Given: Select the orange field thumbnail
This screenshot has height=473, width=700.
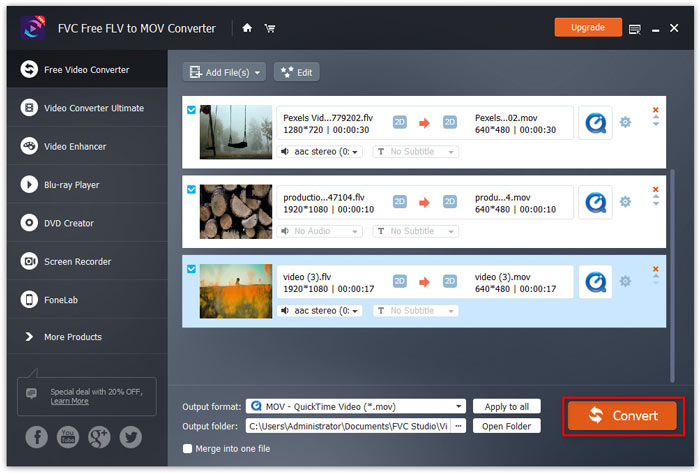Looking at the screenshot, I should tap(236, 291).
